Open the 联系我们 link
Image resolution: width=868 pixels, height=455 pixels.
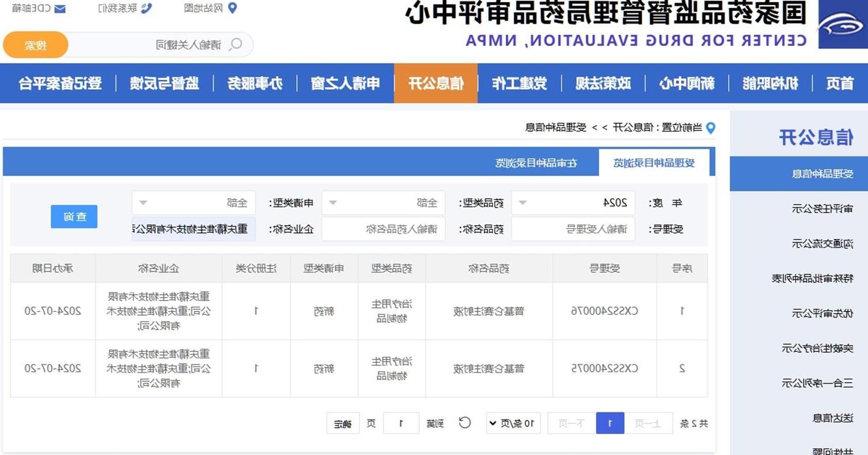point(117,8)
